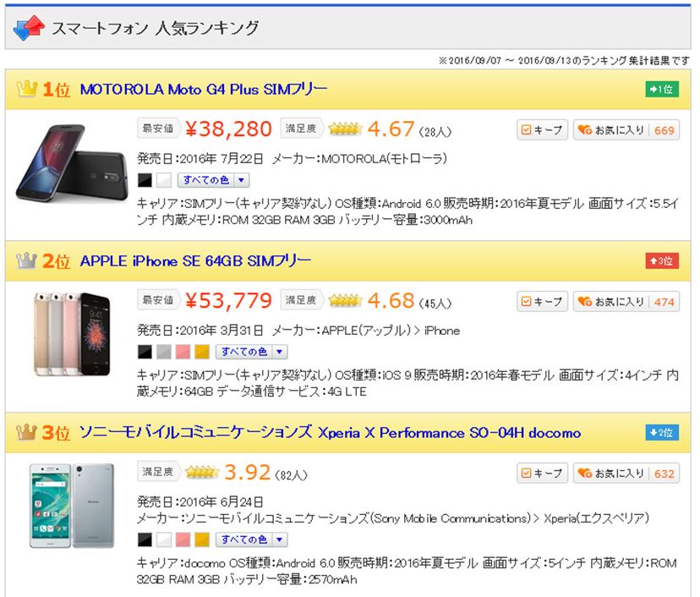Click the bronze crown icon beside 3位
The height and width of the screenshot is (597, 700).
click(x=26, y=432)
